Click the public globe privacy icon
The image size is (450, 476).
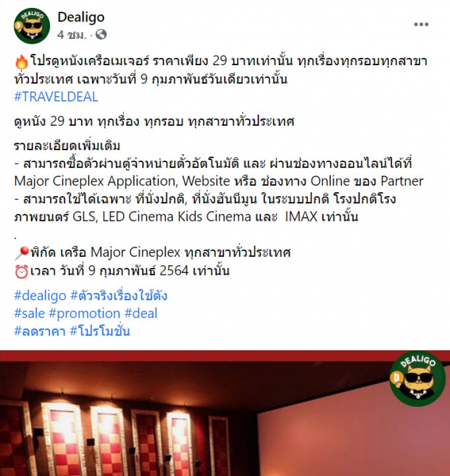pyautogui.click(x=101, y=35)
